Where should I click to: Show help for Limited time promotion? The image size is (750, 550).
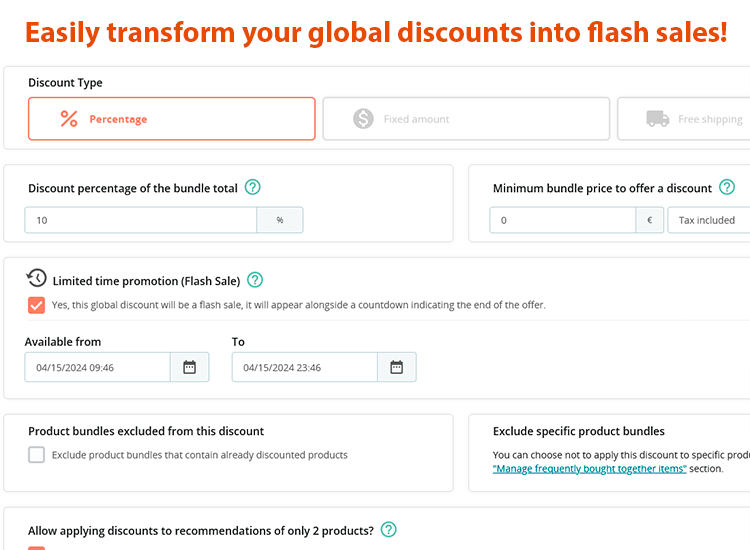255,280
